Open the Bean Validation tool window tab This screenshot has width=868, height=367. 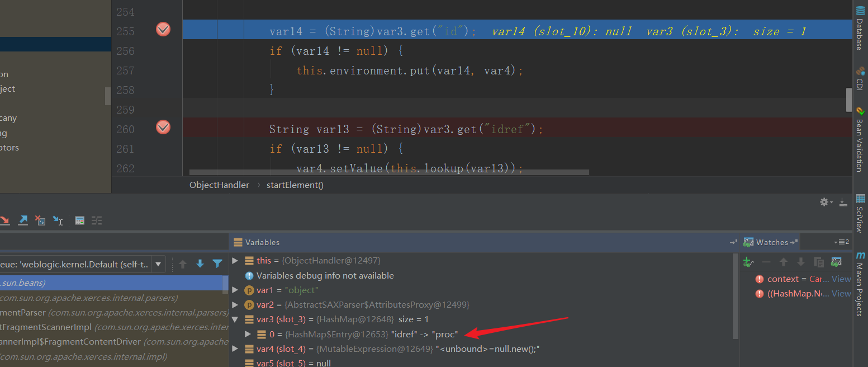pyautogui.click(x=860, y=139)
